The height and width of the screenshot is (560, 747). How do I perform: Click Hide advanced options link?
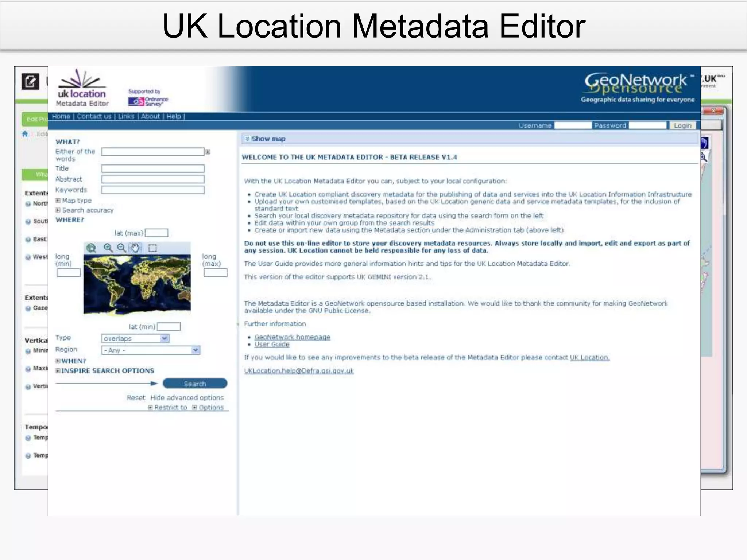tap(187, 398)
